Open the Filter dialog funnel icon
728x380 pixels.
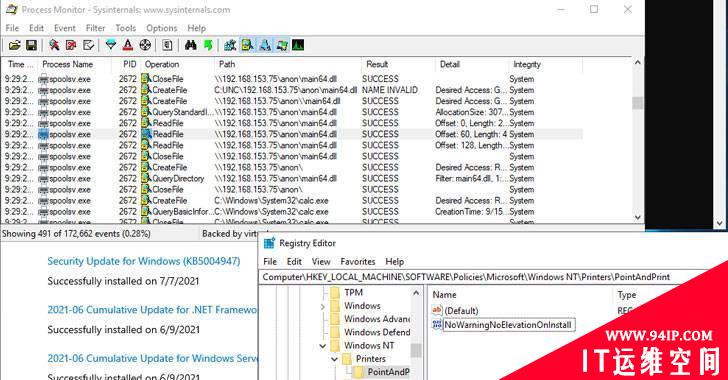point(110,45)
